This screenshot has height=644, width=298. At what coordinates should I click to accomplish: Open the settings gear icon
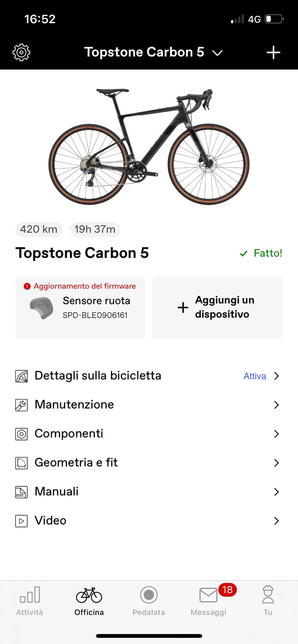[21, 52]
